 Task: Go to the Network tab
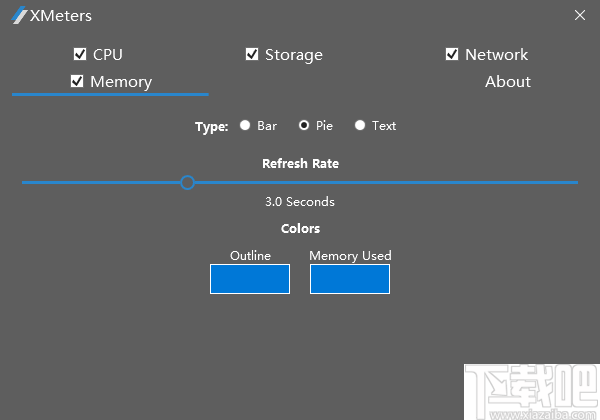496,55
